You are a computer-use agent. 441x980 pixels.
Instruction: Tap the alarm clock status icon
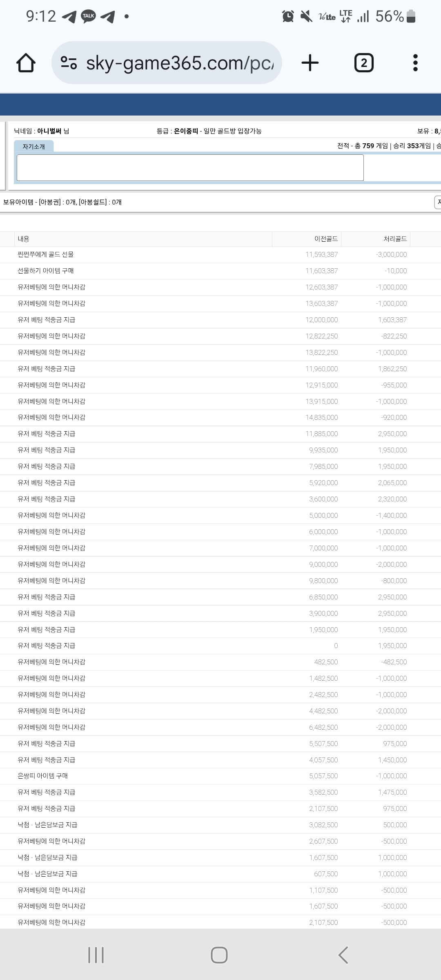pyautogui.click(x=288, y=16)
